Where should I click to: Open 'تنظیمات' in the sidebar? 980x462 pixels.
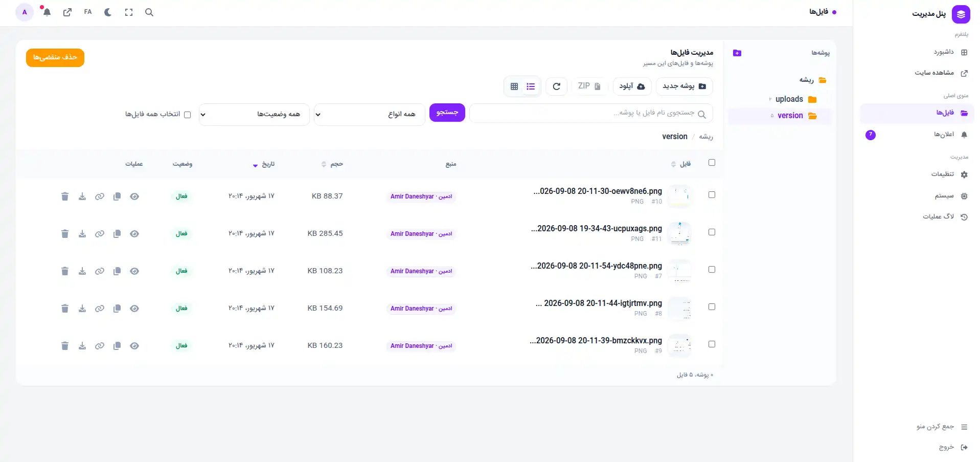pyautogui.click(x=917, y=174)
